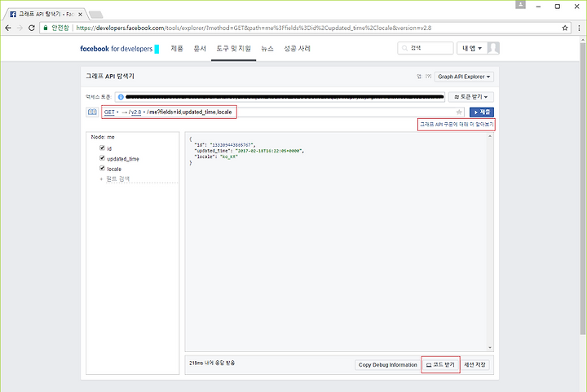Click the blue 제출 submit button
This screenshot has width=587, height=392.
point(482,112)
